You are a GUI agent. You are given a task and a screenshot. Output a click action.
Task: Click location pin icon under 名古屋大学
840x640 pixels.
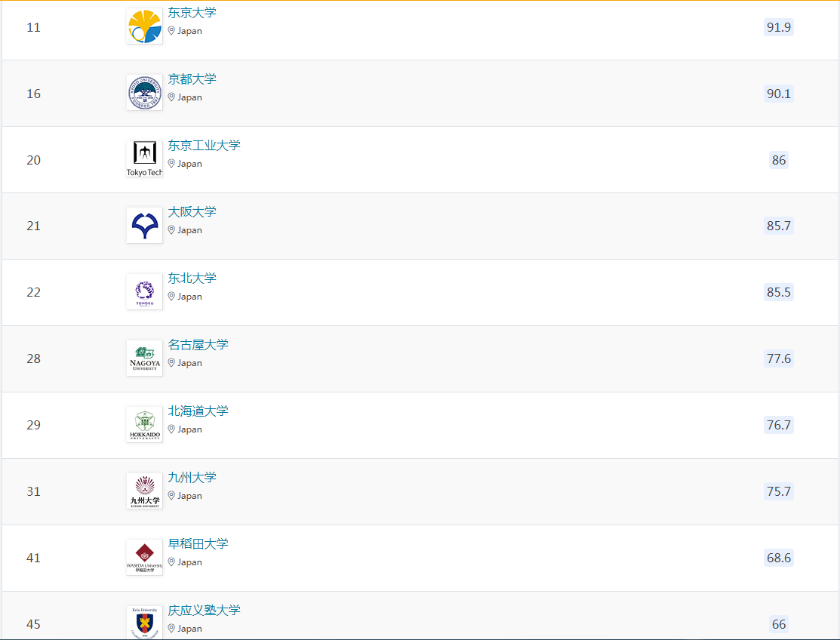171,362
